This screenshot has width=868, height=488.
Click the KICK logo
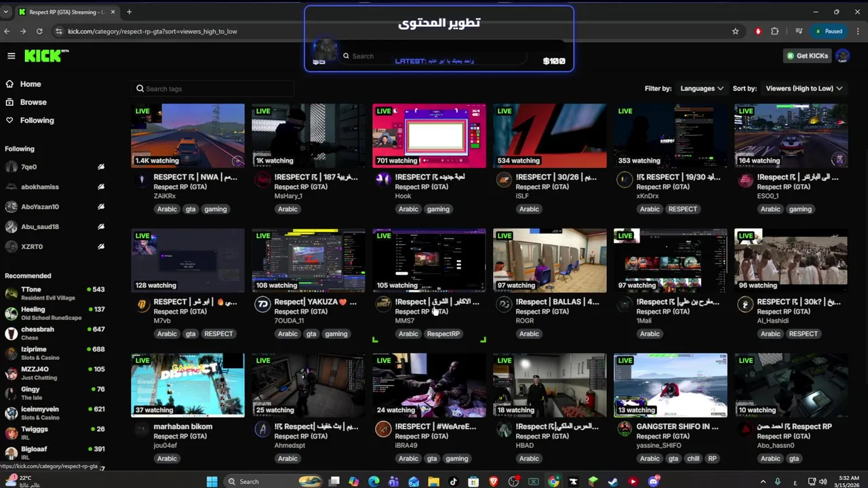point(46,56)
